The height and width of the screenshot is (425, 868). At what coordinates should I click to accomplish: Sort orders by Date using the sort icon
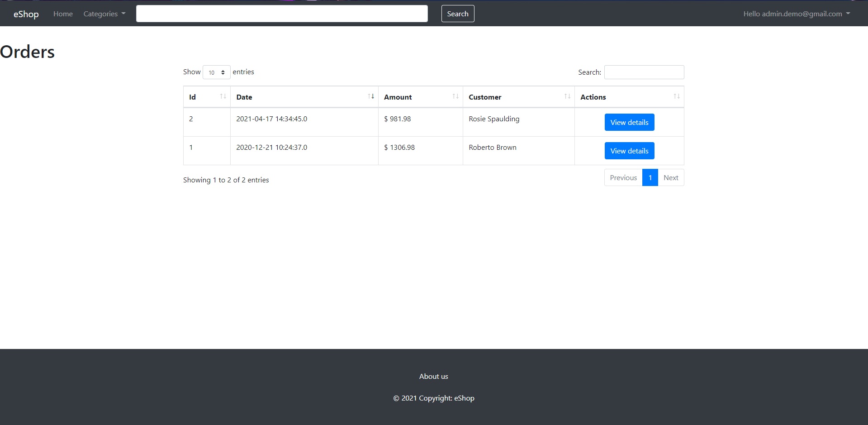371,96
